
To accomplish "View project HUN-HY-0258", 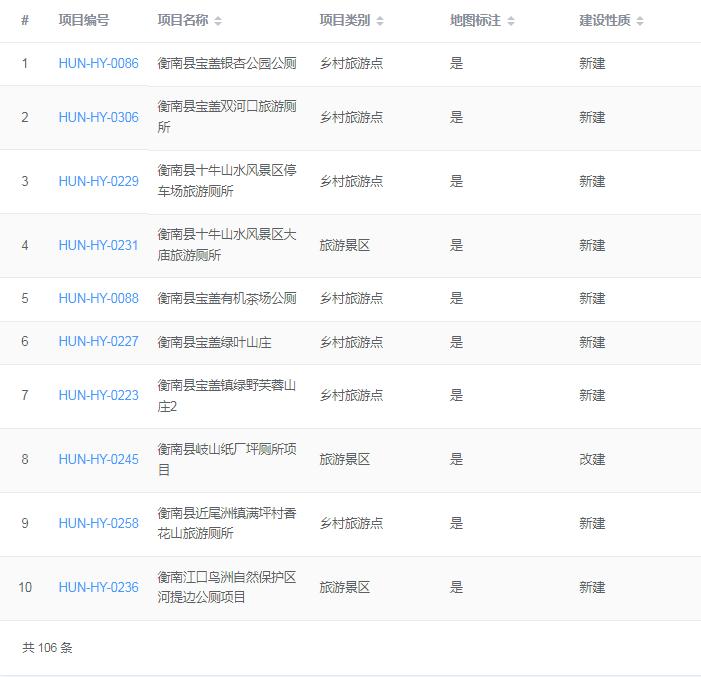I will [98, 524].
